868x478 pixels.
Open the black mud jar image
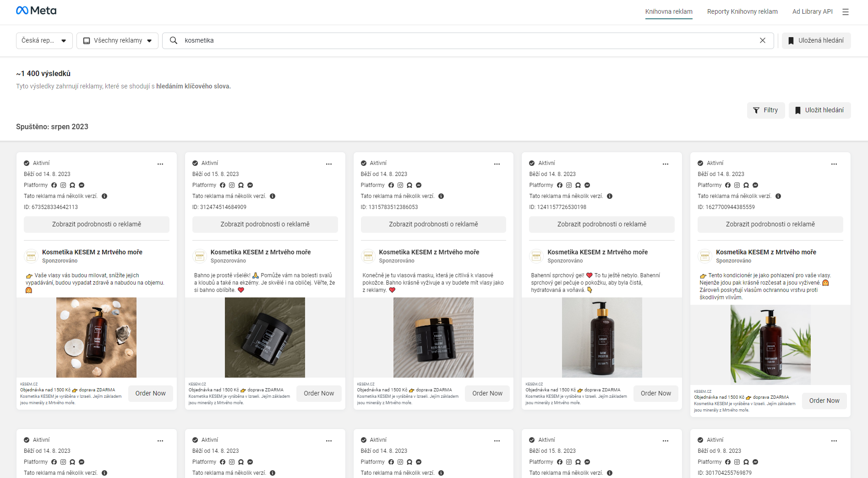[x=265, y=337]
